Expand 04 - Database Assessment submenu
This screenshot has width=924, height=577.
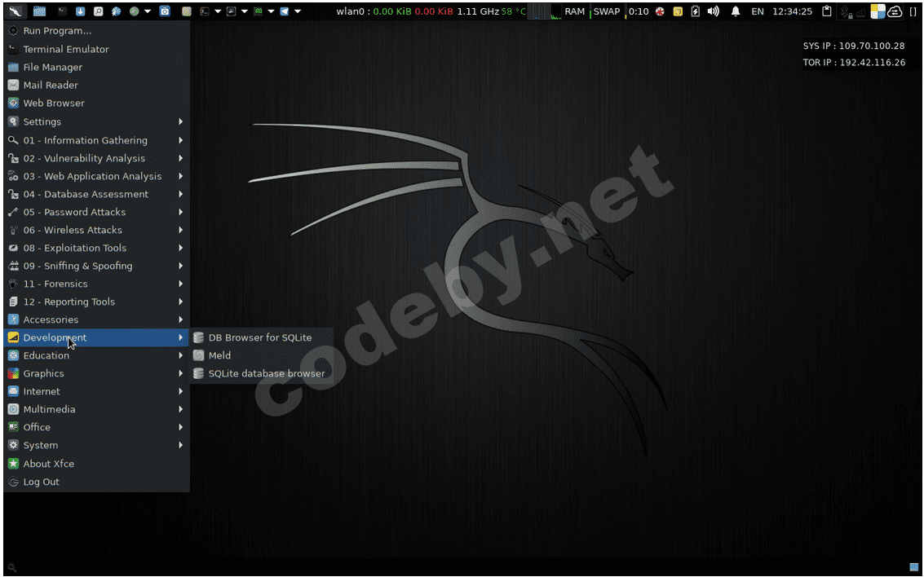pos(97,194)
